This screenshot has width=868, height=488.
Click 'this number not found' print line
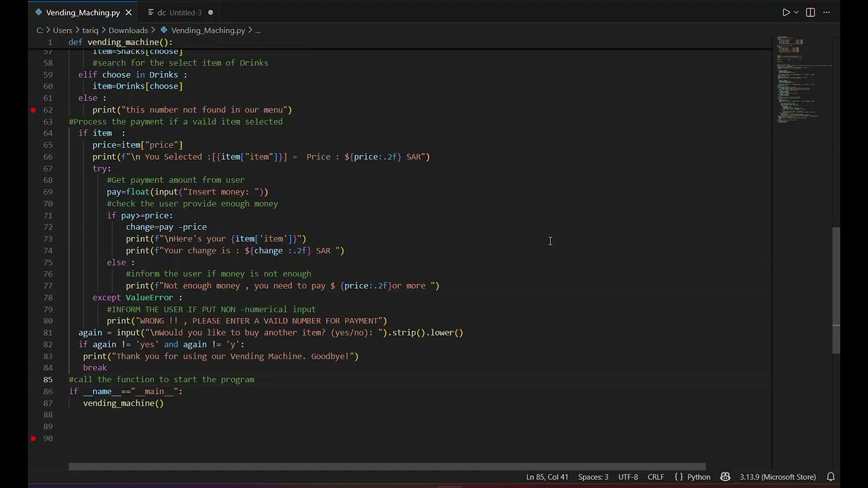192,110
